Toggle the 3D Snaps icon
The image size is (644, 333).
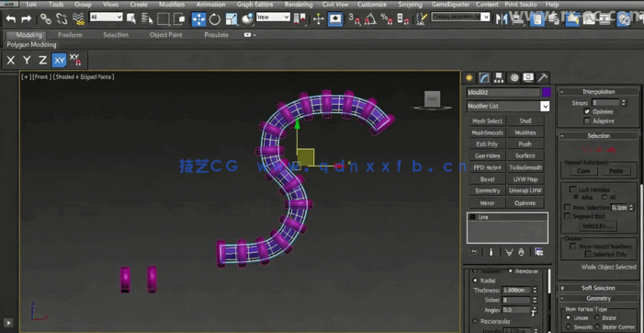tap(355, 19)
